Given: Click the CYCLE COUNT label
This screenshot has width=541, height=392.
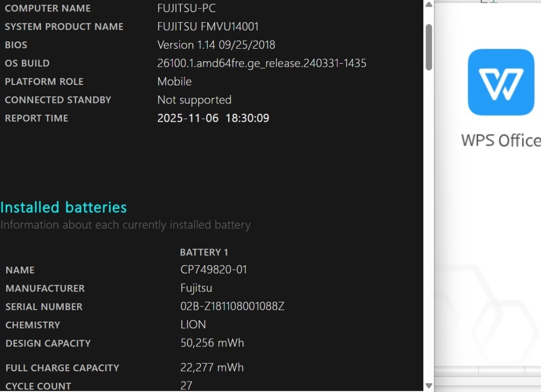Looking at the screenshot, I should pyautogui.click(x=38, y=386).
